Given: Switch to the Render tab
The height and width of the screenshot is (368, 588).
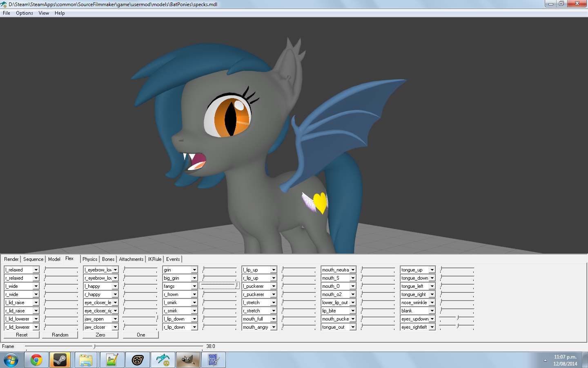Looking at the screenshot, I should coord(11,259).
